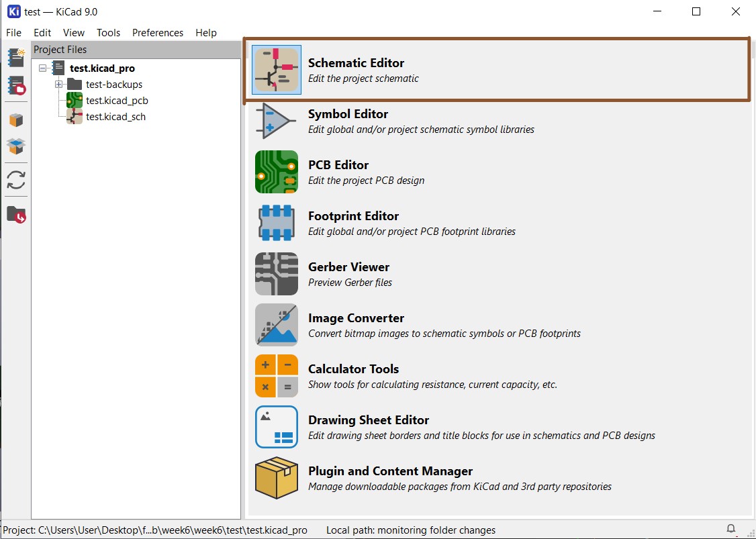This screenshot has height=539, width=756.
Task: Select test.kicad_pcb file name in tree
Action: coord(117,101)
